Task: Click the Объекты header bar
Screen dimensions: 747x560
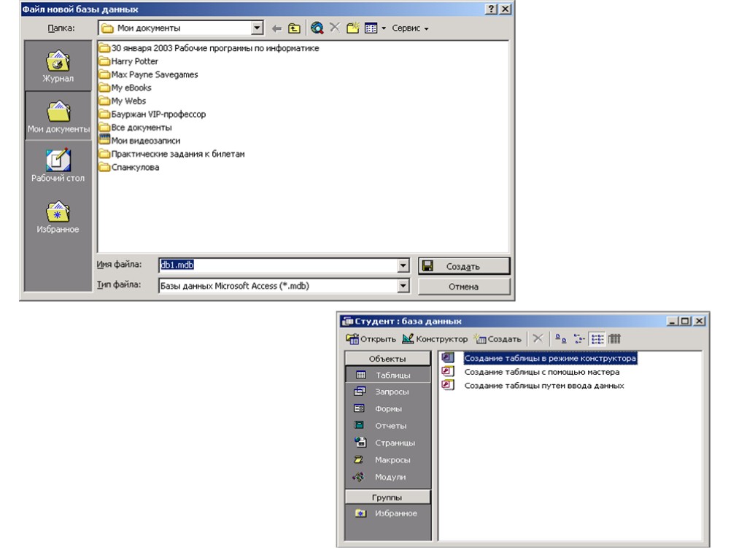Action: 387,359
